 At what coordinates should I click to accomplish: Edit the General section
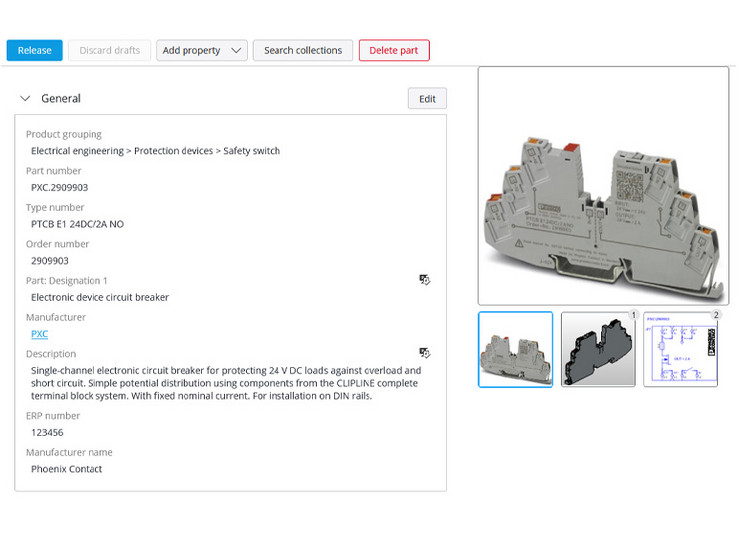coord(427,99)
